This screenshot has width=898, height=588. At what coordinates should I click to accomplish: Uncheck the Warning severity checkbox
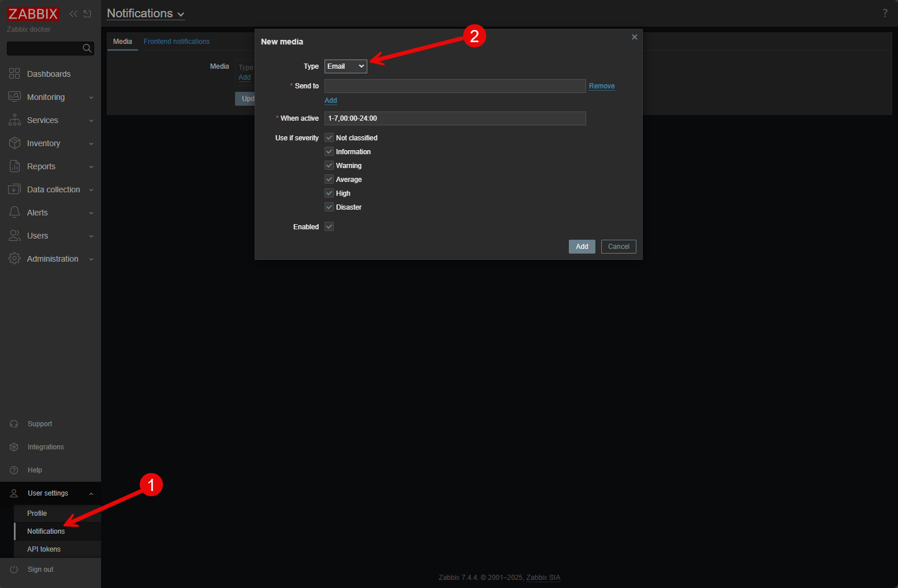[x=329, y=165]
